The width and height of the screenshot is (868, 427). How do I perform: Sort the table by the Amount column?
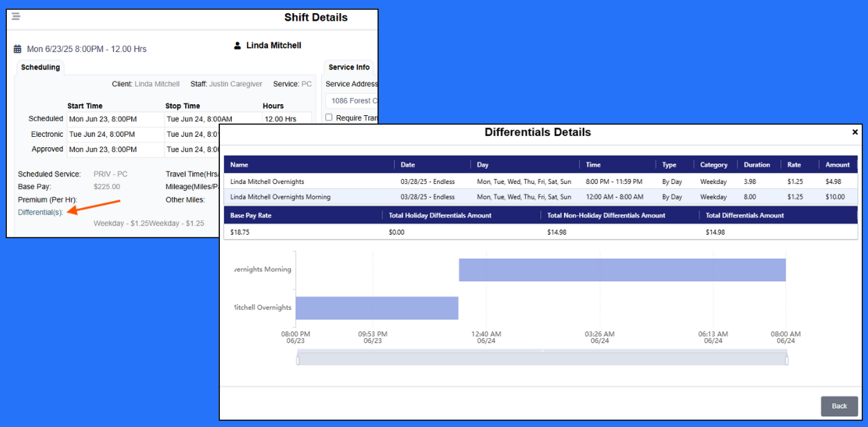point(837,165)
